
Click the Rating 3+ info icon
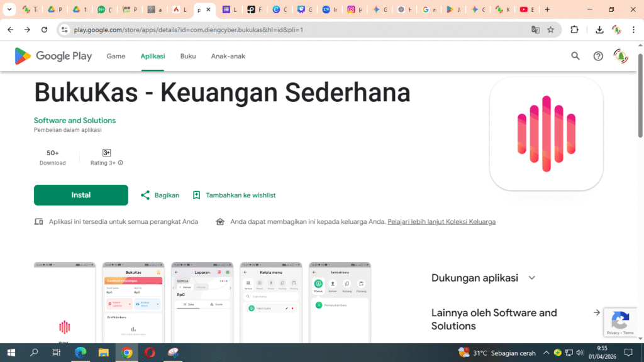[x=121, y=163]
